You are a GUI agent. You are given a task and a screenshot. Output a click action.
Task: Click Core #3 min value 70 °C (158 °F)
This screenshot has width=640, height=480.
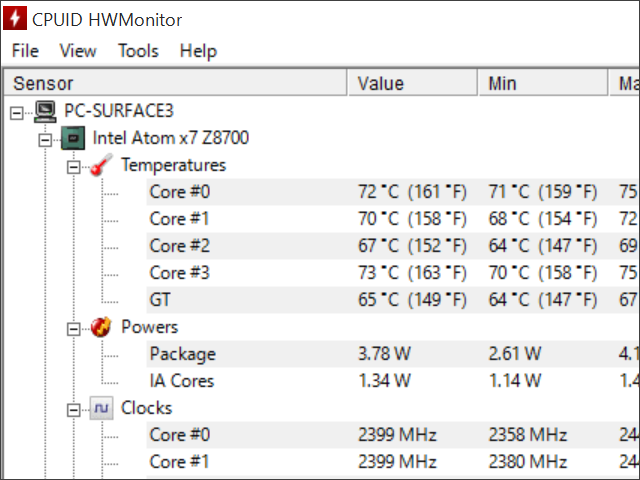[x=543, y=273]
